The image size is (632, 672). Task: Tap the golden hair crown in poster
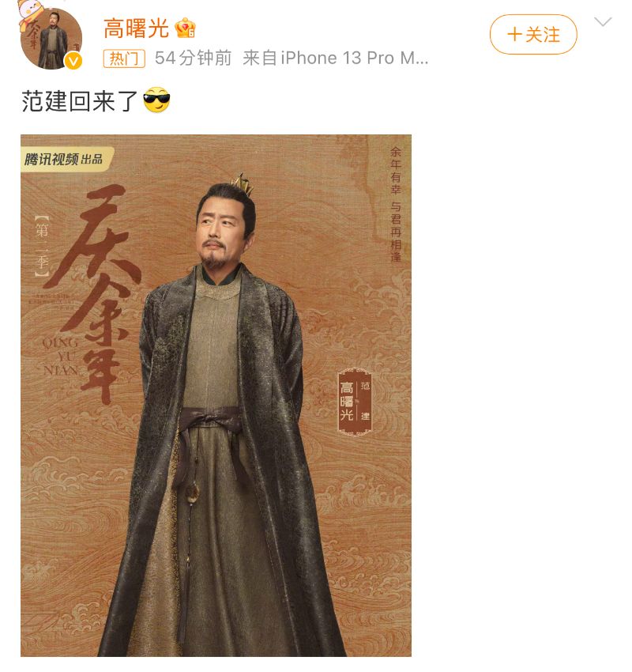coord(243,184)
